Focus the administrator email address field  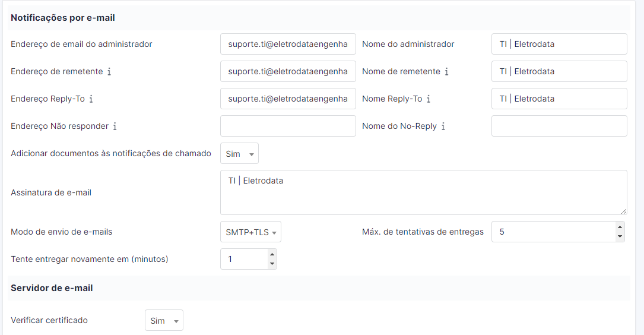(x=288, y=44)
